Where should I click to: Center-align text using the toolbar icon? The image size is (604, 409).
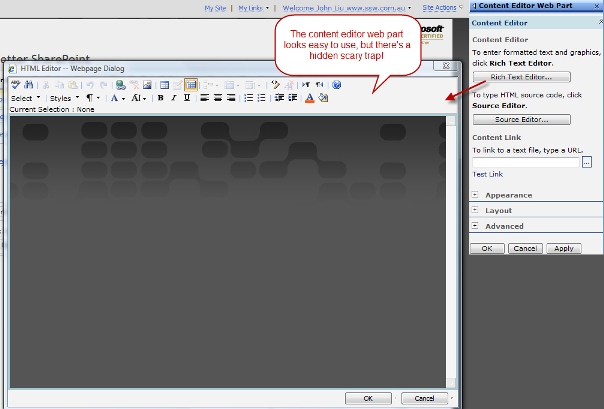click(x=217, y=98)
